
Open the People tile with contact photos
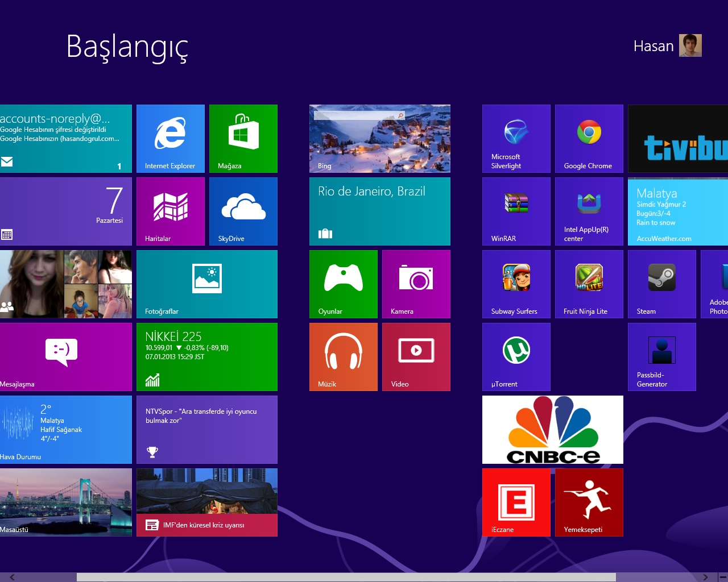[x=66, y=284]
